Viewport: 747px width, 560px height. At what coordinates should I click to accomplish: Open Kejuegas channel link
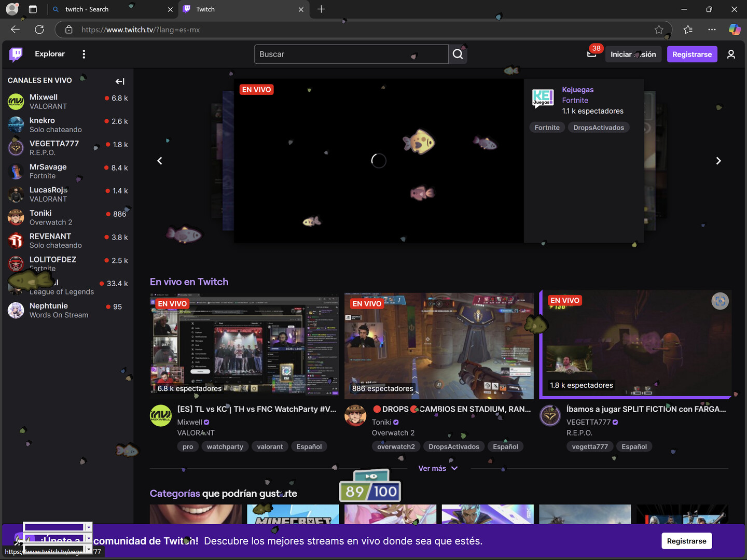tap(577, 90)
